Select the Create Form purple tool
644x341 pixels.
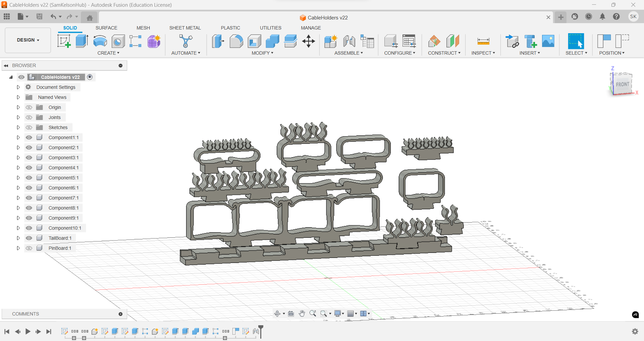point(154,41)
